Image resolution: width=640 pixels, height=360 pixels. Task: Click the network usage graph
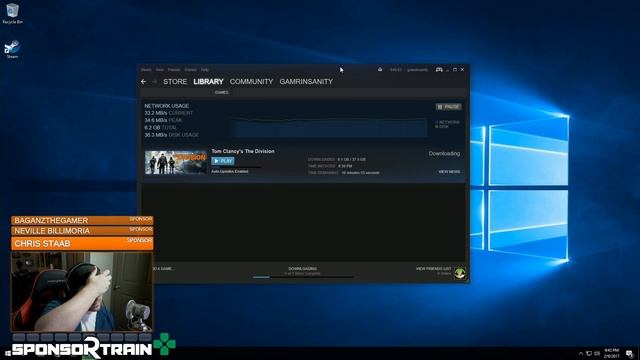pos(329,128)
